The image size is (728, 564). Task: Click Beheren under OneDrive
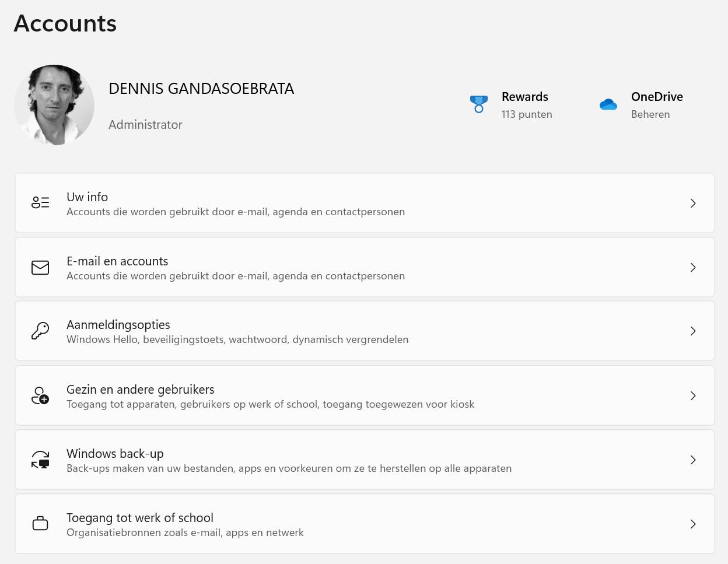coord(650,114)
